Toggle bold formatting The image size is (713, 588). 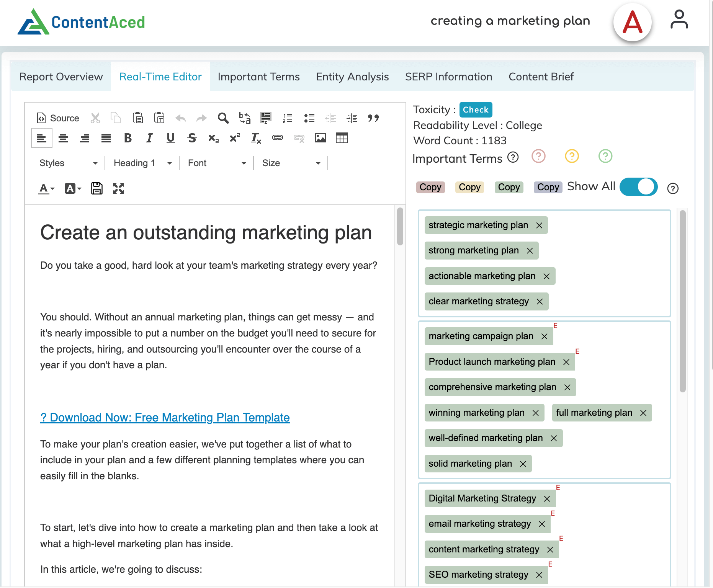tap(128, 138)
